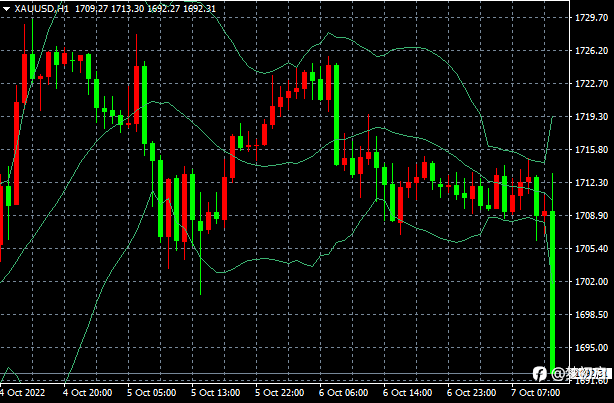Select the 1698.50 price label
The image size is (614, 403).
coord(591,314)
